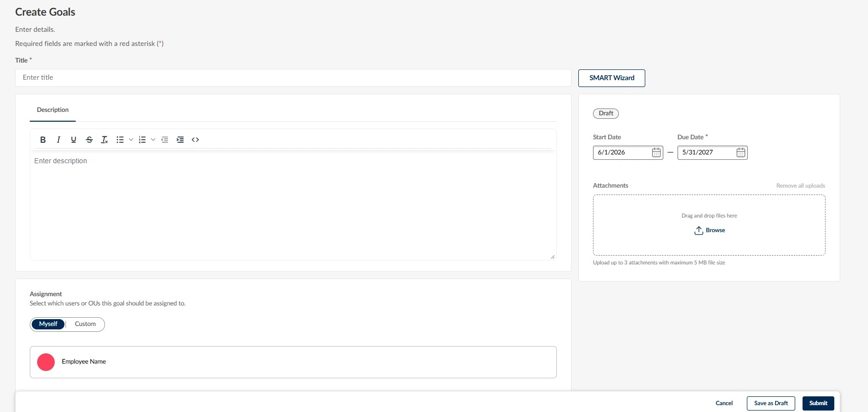
Task: Click the attachments drag and drop zone
Action: [709, 225]
